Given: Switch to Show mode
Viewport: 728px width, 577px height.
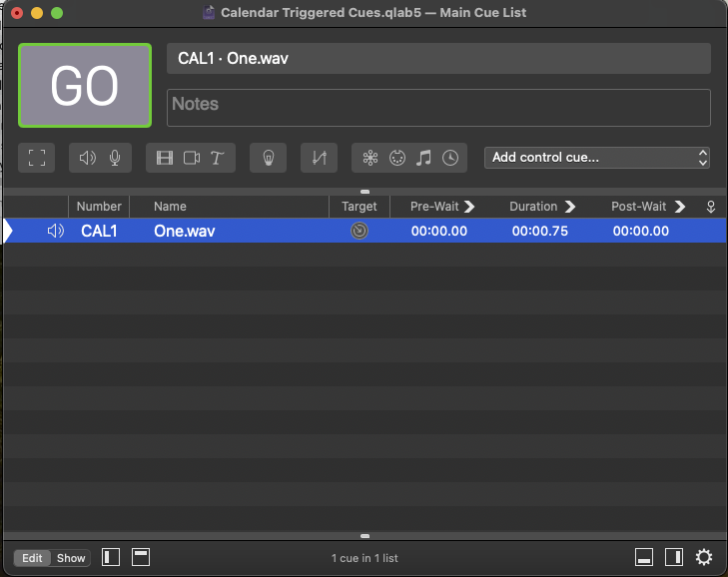Looking at the screenshot, I should (x=71, y=558).
